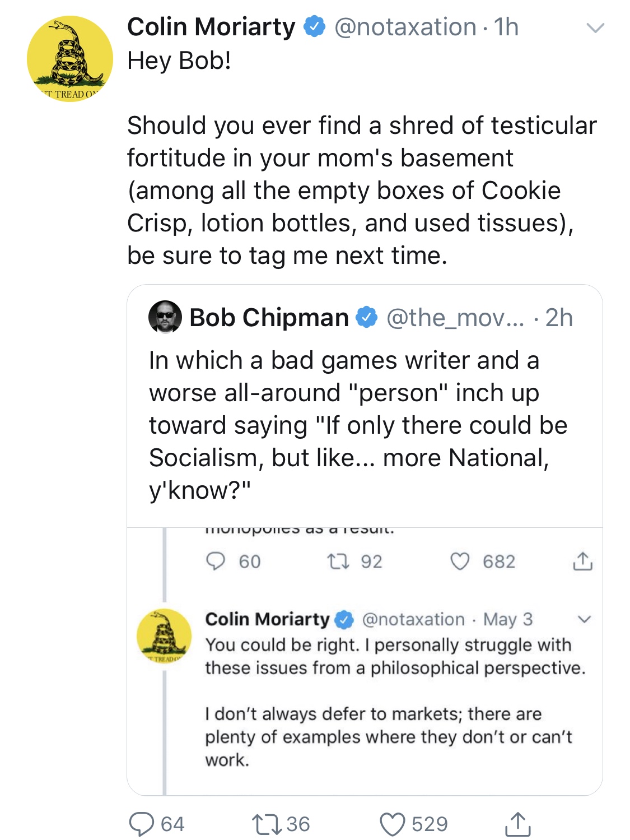Tap the Colin Moriarty display name at top
630x840 pixels.
click(x=211, y=27)
